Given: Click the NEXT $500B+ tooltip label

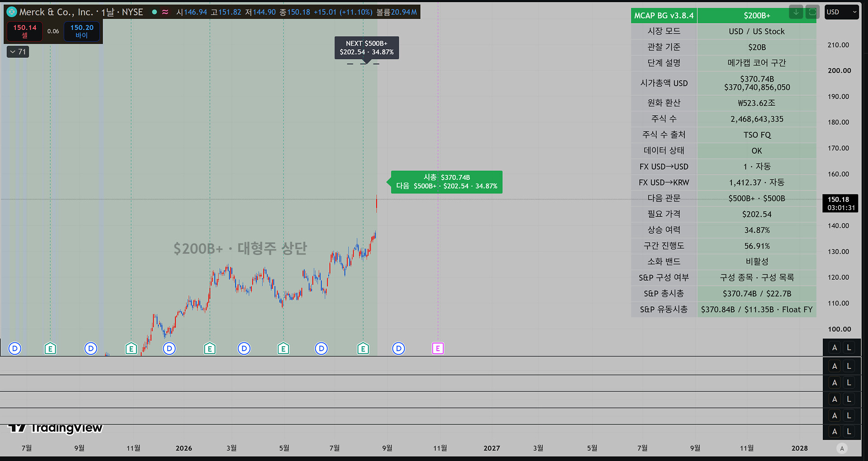Looking at the screenshot, I should (x=367, y=47).
